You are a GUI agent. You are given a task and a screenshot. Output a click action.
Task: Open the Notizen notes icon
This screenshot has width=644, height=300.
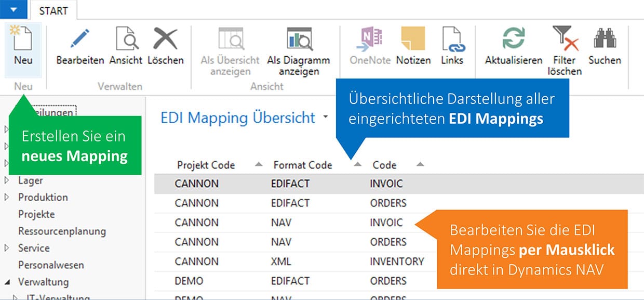coord(413,39)
